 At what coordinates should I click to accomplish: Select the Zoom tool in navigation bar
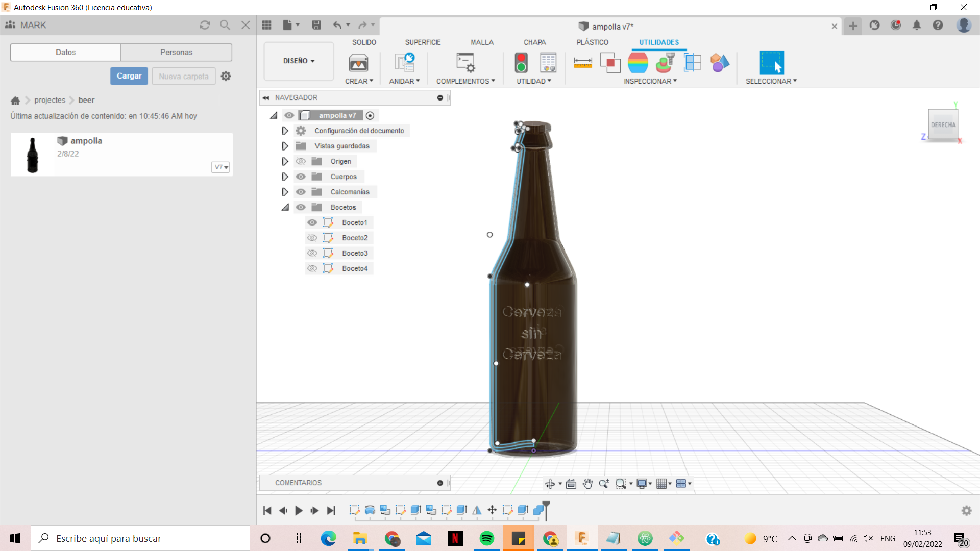click(604, 484)
